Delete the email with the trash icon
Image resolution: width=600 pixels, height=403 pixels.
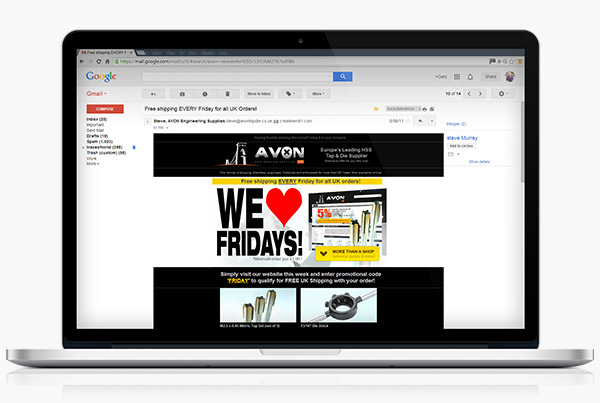coord(228,94)
